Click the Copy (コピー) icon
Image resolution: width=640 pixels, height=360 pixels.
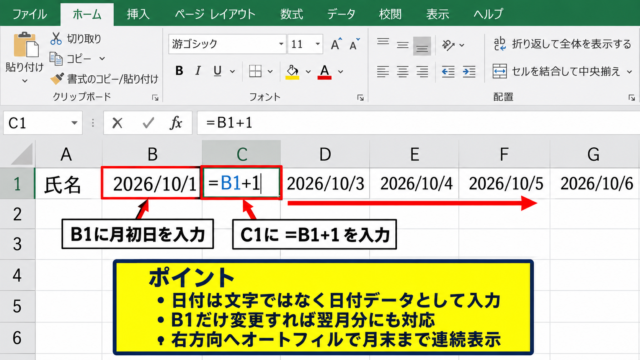click(56, 59)
